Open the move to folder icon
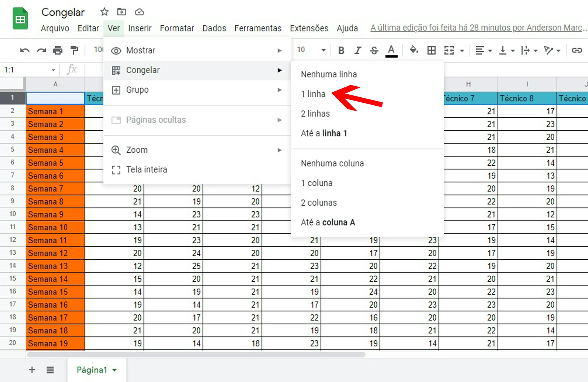Image resolution: width=588 pixels, height=382 pixels. coord(122,12)
